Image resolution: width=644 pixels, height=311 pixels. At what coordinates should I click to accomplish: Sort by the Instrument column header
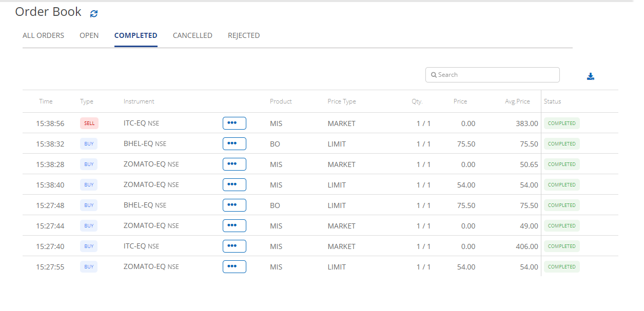click(x=139, y=101)
